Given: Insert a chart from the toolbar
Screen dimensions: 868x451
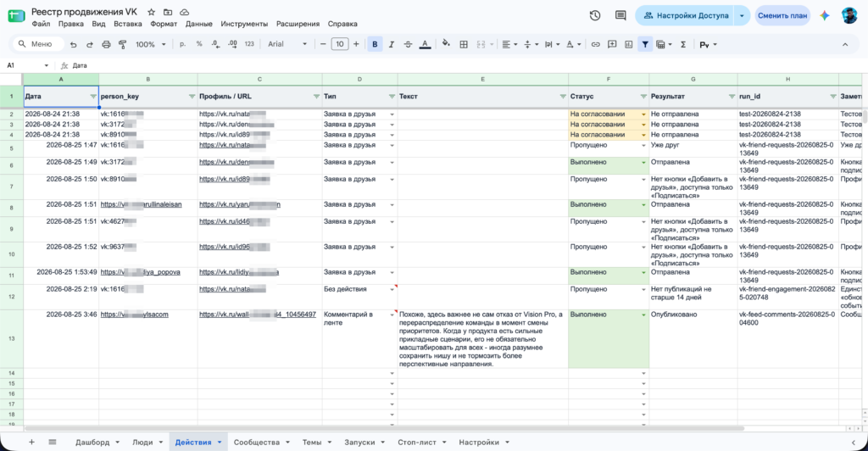Looking at the screenshot, I should click(x=628, y=44).
